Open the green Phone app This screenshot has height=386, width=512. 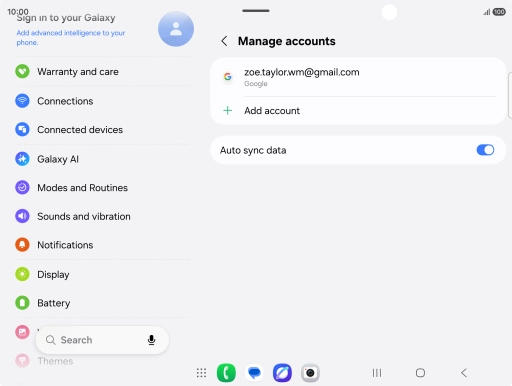pos(226,373)
